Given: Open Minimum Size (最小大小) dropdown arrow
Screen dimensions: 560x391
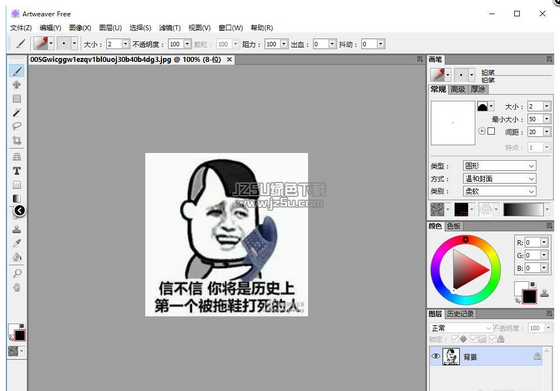Looking at the screenshot, I should tap(547, 119).
